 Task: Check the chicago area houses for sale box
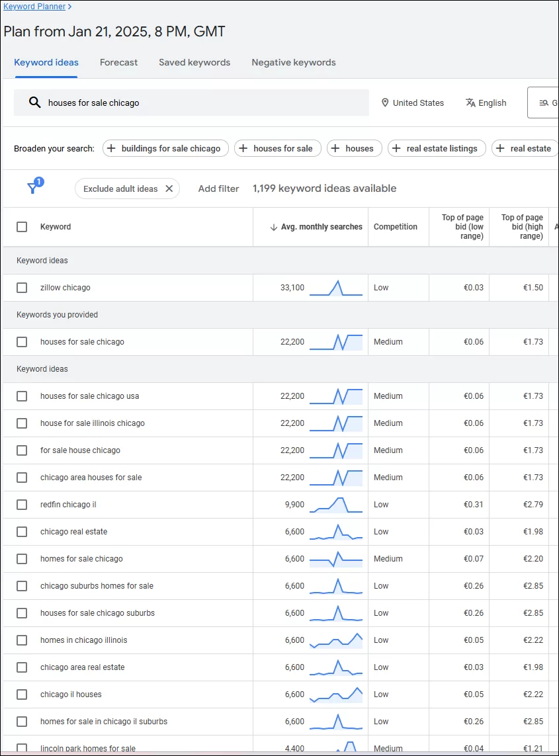click(22, 478)
